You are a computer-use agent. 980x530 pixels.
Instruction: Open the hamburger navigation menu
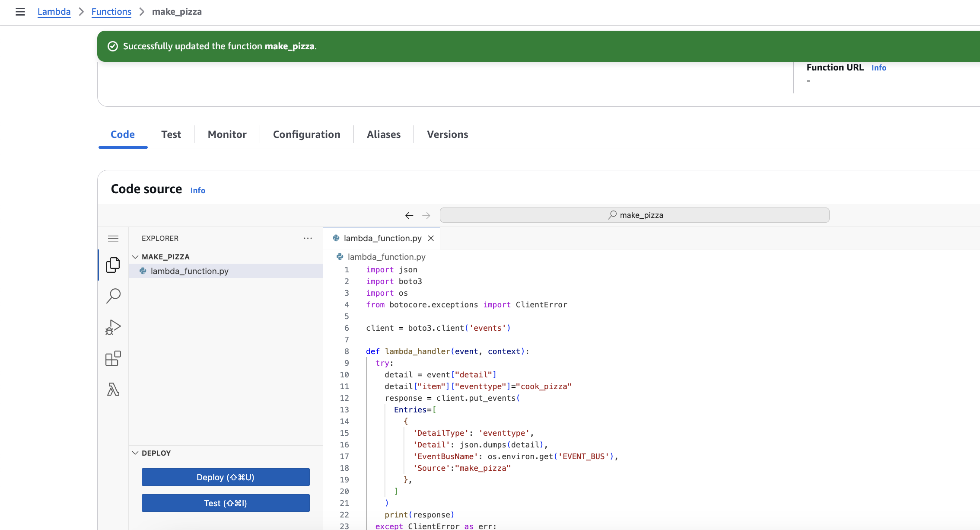point(20,12)
